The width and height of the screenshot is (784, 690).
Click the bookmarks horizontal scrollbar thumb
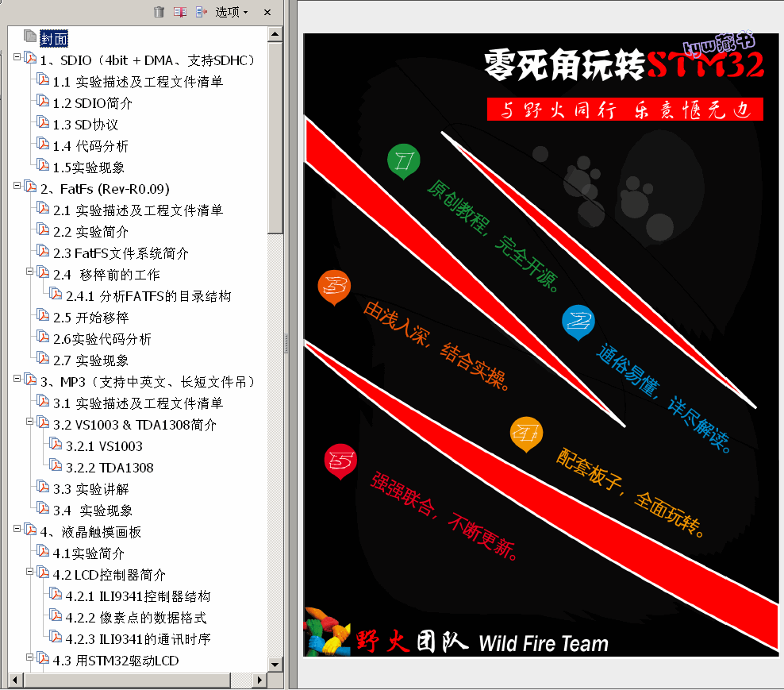tap(127, 680)
